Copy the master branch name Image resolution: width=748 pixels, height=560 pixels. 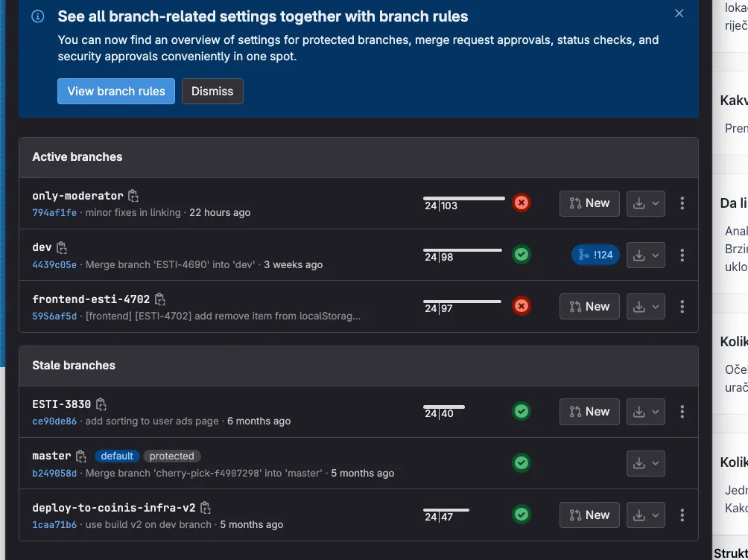pos(81,456)
